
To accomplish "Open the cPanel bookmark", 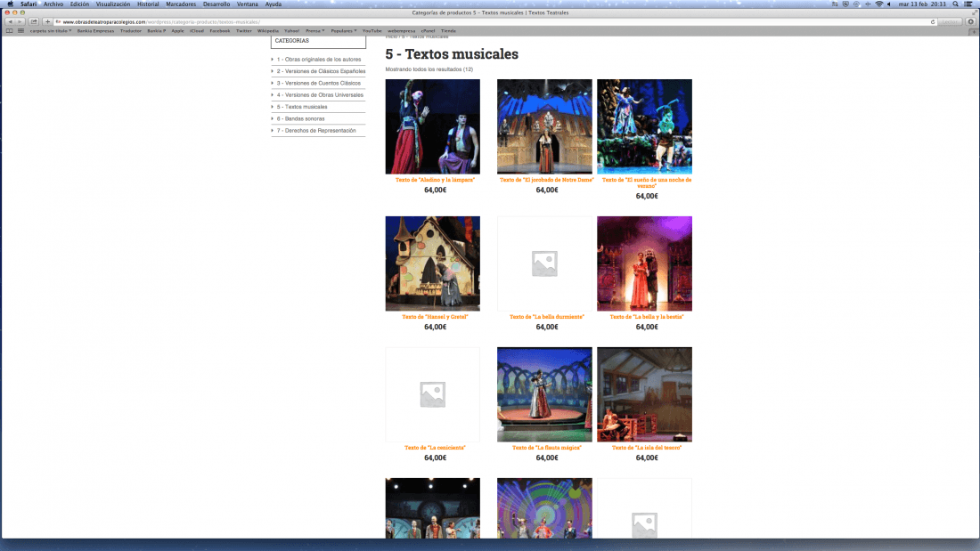I will point(428,30).
